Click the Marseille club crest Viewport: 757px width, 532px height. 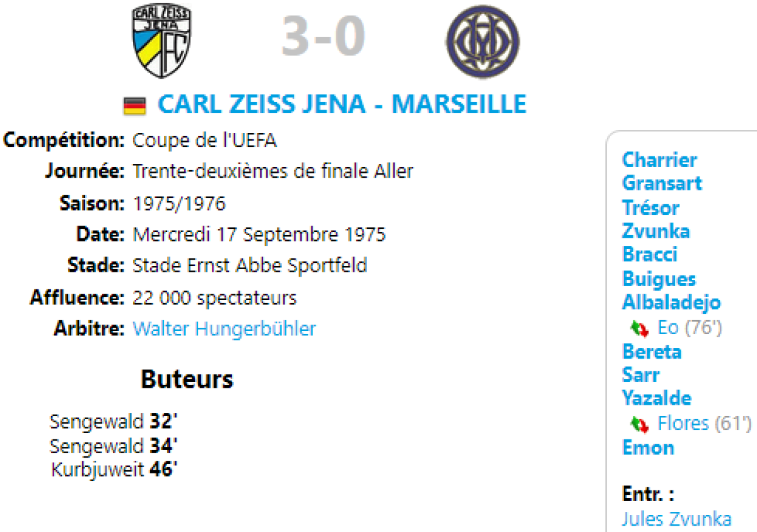pyautogui.click(x=483, y=42)
